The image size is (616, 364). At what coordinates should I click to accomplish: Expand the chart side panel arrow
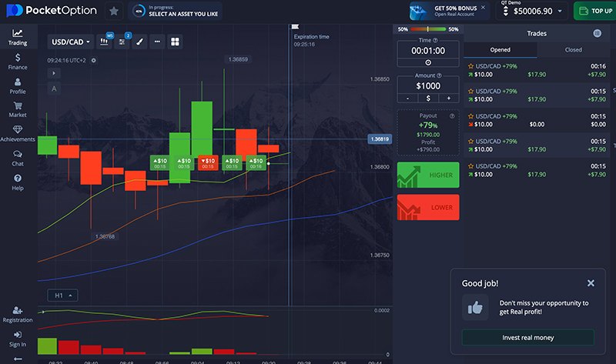[x=54, y=73]
